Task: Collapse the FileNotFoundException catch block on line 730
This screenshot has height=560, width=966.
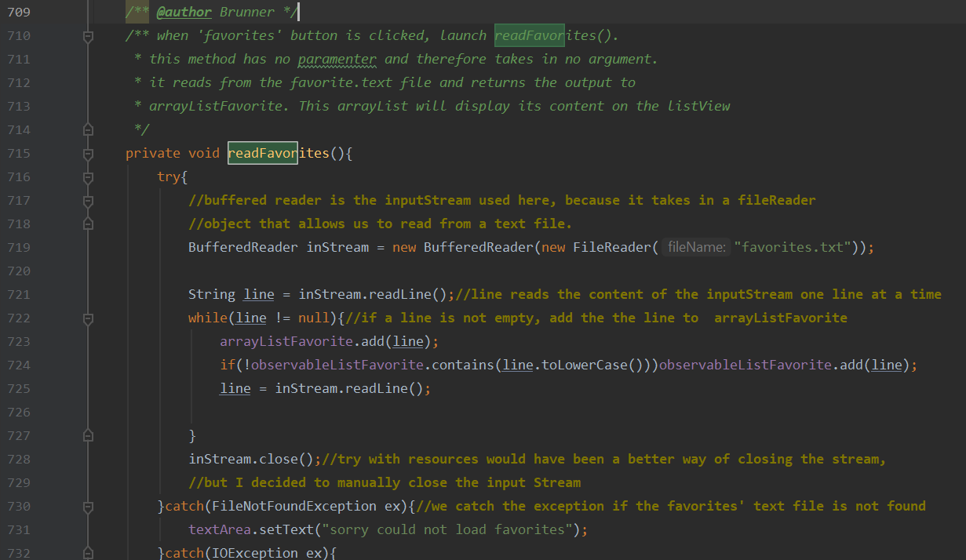Action: [x=88, y=507]
